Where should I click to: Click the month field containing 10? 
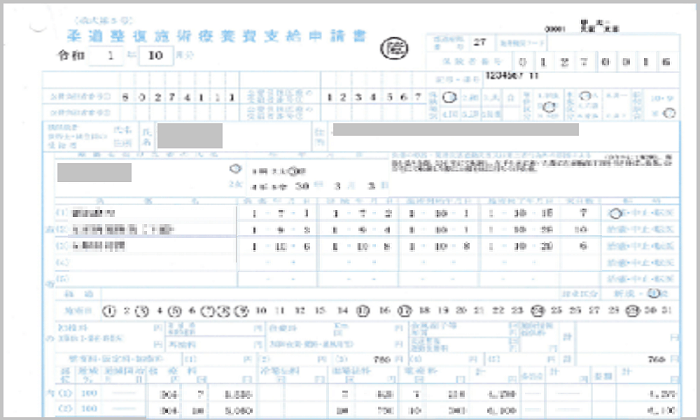pos(156,56)
